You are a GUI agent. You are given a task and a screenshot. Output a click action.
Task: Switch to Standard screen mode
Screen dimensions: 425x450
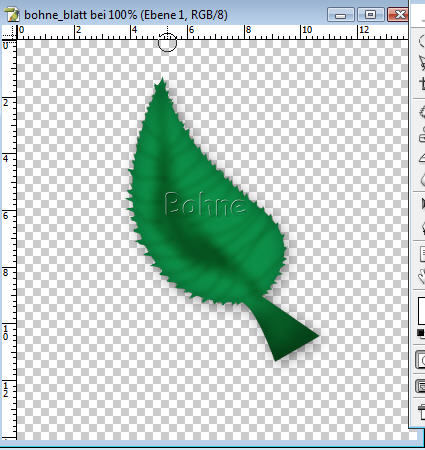[421, 386]
